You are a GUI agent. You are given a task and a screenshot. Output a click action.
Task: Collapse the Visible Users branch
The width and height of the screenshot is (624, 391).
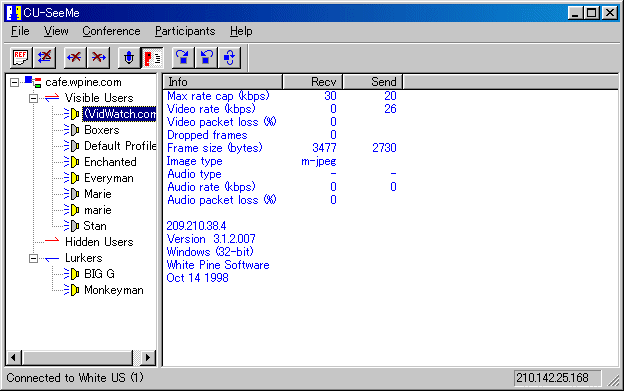pyautogui.click(x=33, y=98)
